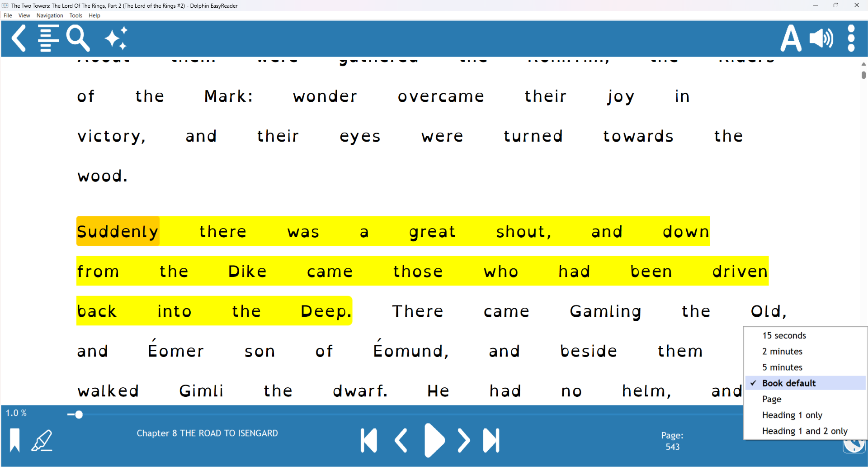Click the word towards
868x467 pixels.
tap(638, 136)
